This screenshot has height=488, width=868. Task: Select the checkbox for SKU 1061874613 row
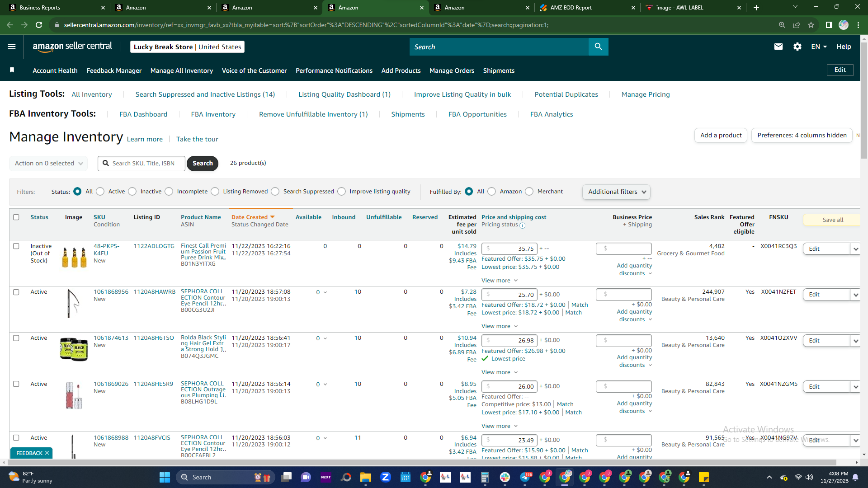point(16,338)
